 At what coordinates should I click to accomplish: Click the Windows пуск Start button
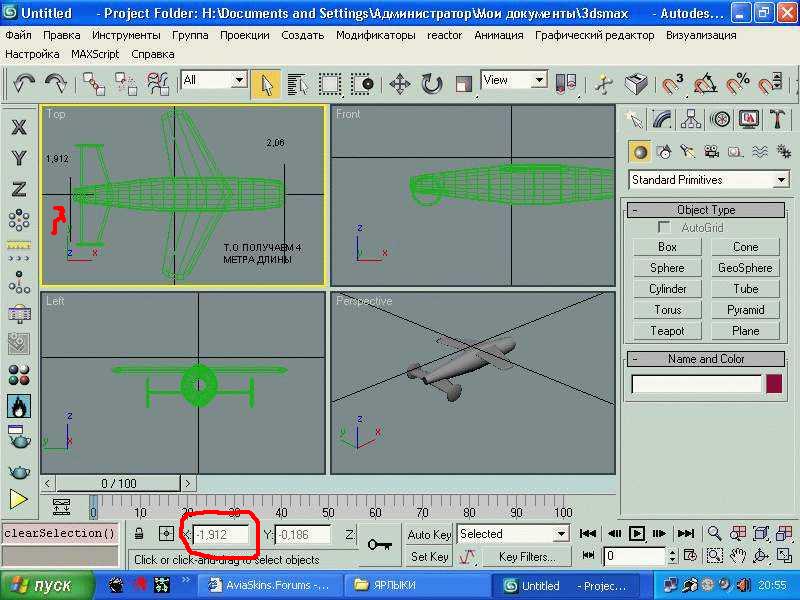point(48,585)
